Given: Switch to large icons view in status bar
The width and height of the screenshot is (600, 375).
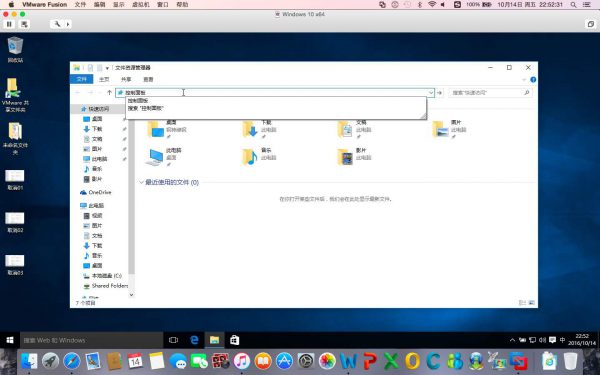Looking at the screenshot, I should coord(532,303).
